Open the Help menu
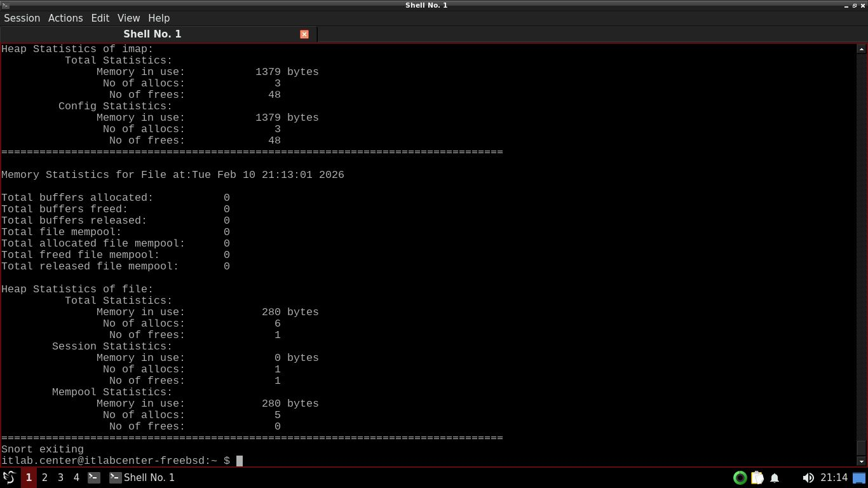Screen dimensions: 868x488 (x=159, y=18)
